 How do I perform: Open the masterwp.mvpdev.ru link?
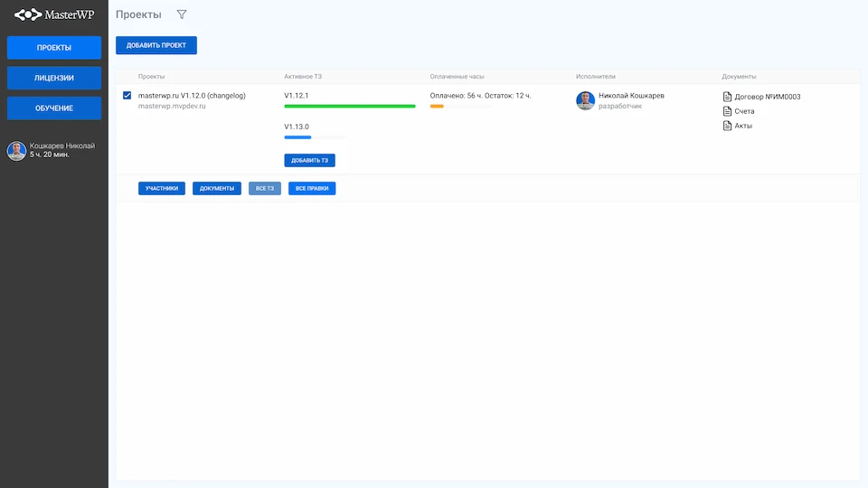click(172, 107)
